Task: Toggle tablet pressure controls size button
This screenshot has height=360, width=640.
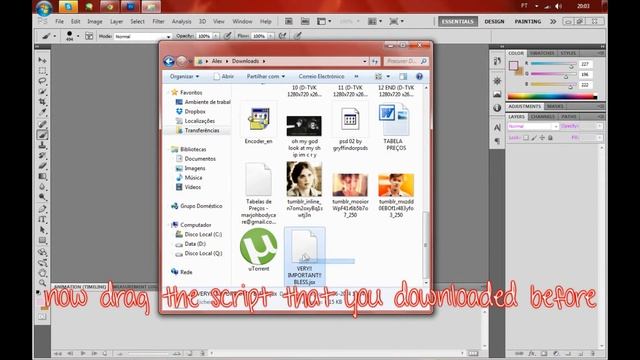Action: pyautogui.click(x=298, y=36)
